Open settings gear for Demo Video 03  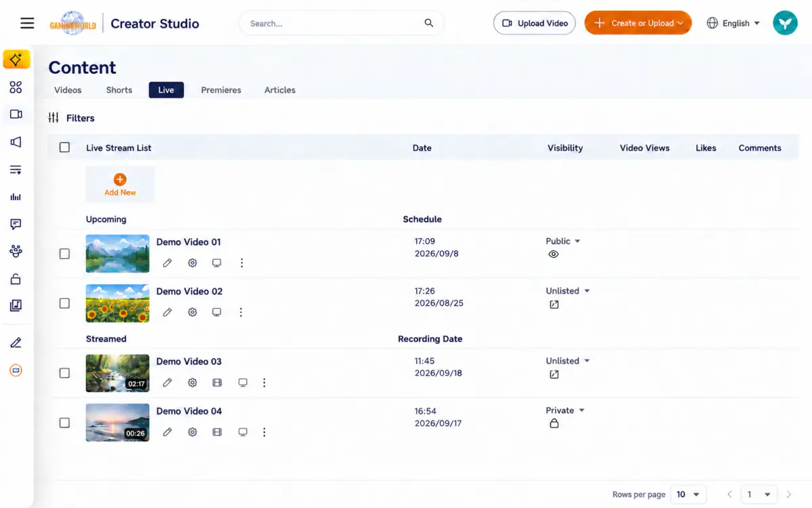[x=192, y=382]
